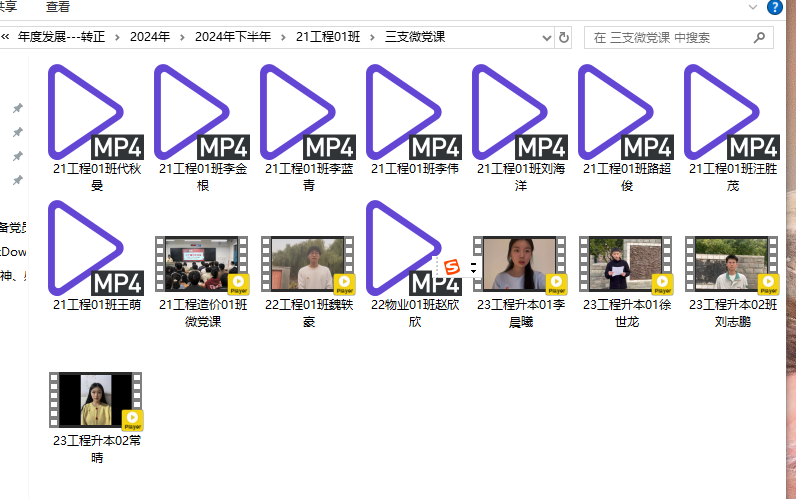Screen dimensions: 796x499
Task: Select the 21工程01班李金根 MP4 icon
Action: 203,112
